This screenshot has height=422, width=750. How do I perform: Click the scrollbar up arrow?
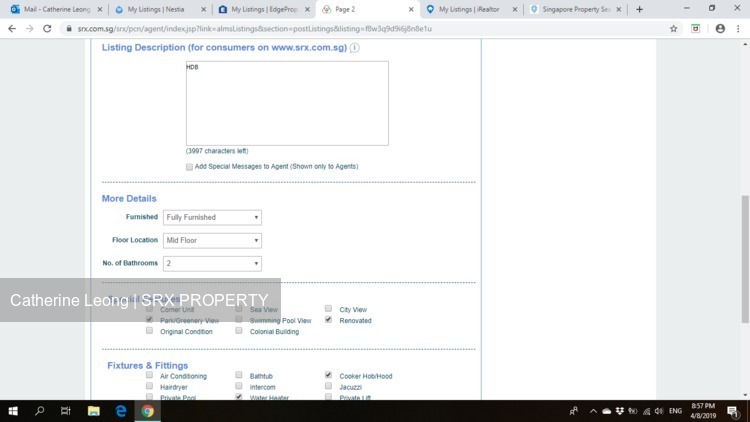click(745, 44)
